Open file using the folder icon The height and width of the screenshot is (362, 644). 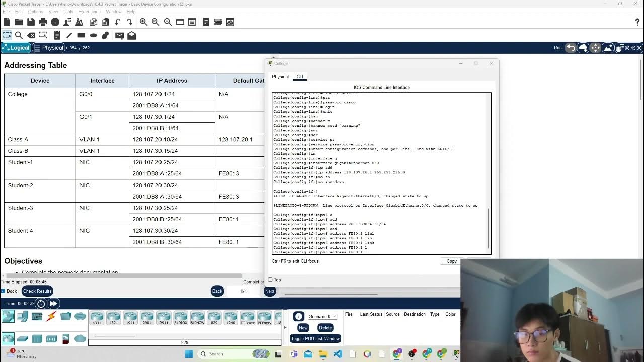(x=19, y=22)
